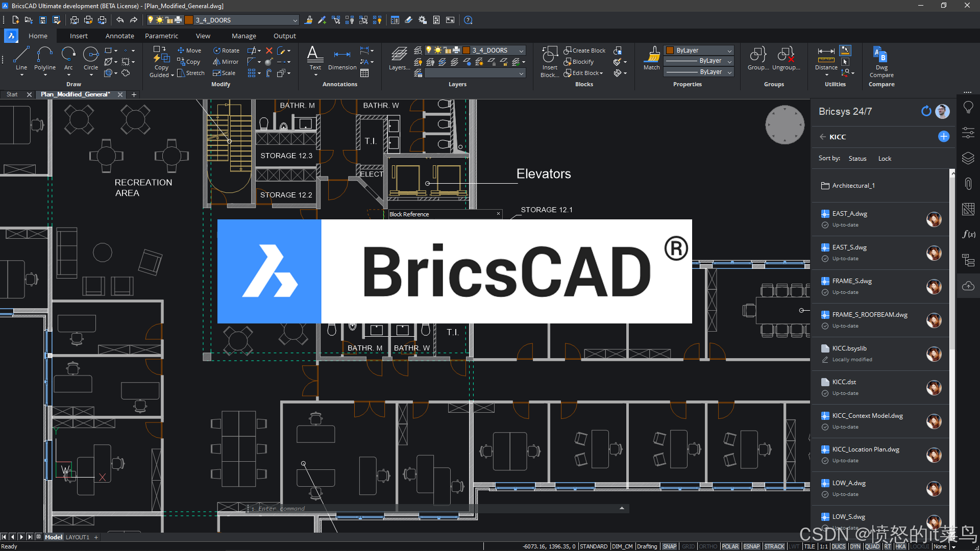Refresh the Bricsys 24/7 panel
Viewport: 980px width, 551px height.
tap(926, 111)
